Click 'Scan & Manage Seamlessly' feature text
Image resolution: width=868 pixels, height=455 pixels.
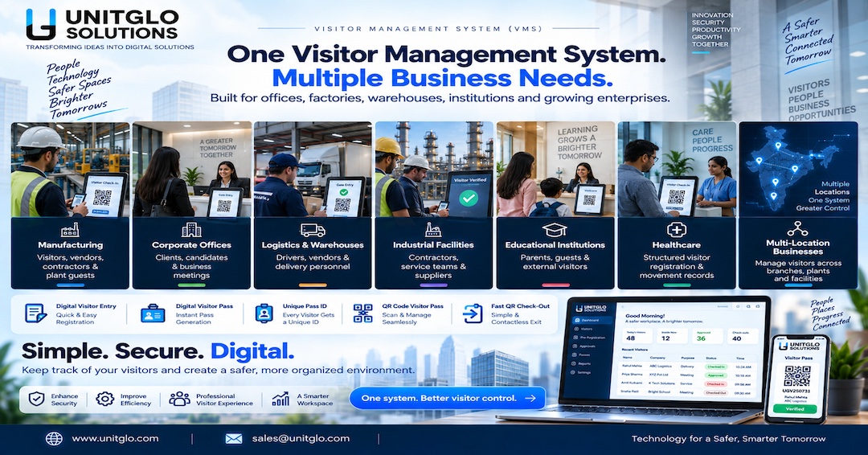[x=407, y=318]
